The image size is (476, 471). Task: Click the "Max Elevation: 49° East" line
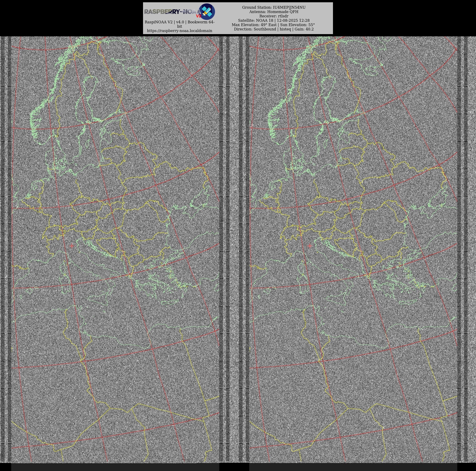pyautogui.click(x=273, y=25)
